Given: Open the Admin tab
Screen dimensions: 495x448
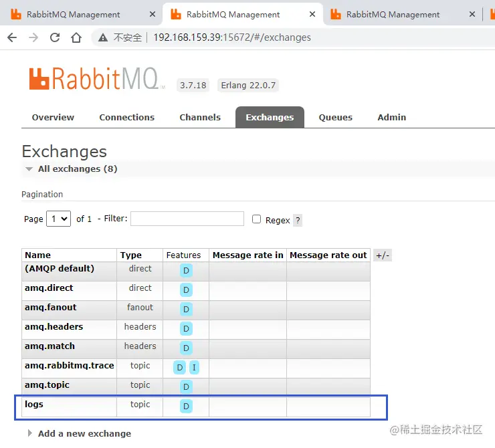Looking at the screenshot, I should [x=392, y=118].
